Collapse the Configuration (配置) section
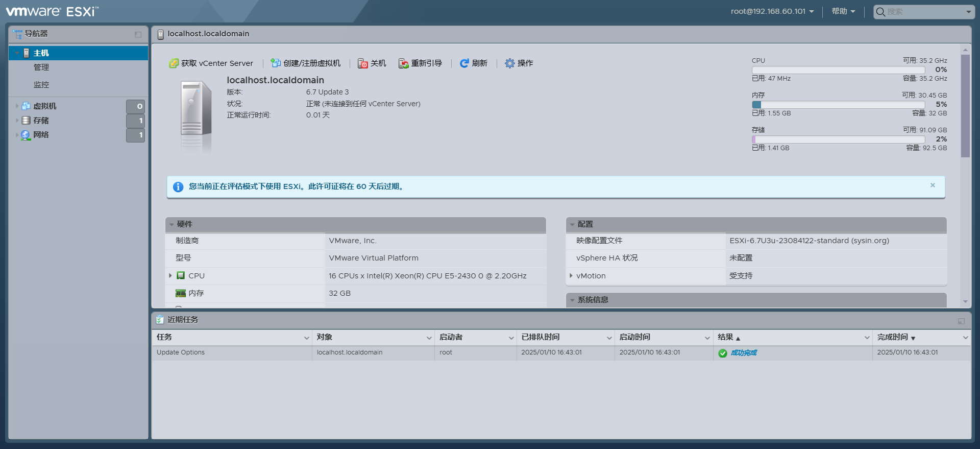The width and height of the screenshot is (980, 449). pyautogui.click(x=572, y=224)
